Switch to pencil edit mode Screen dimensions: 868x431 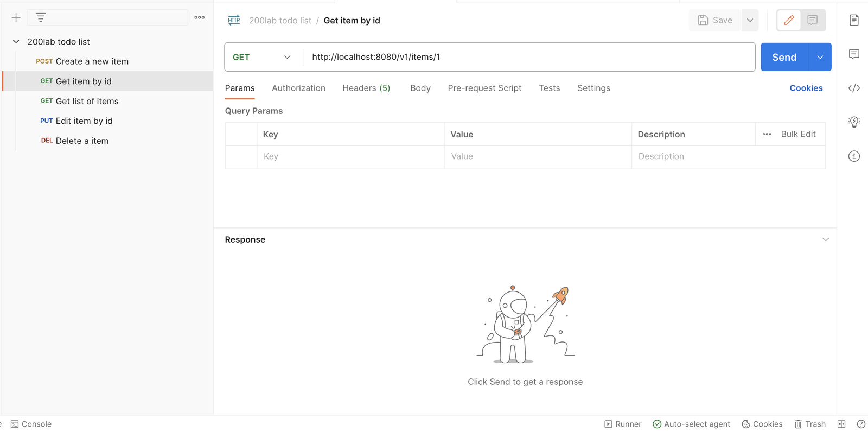click(x=789, y=20)
